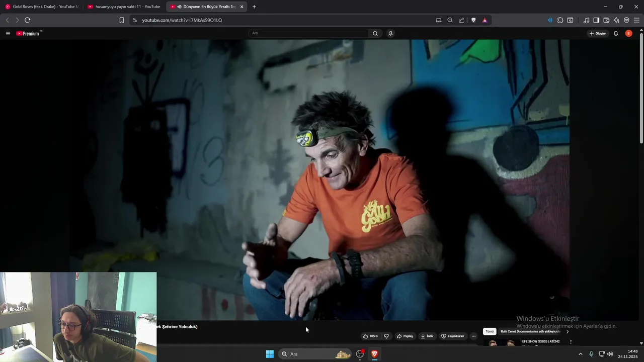Dislike the video with thumbs-down
Viewport: 644px width, 362px height.
pyautogui.click(x=386, y=336)
